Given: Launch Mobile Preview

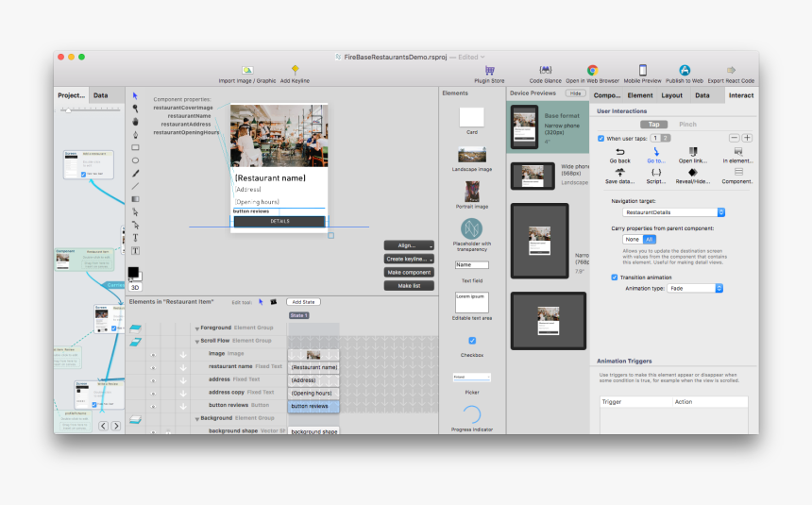Looking at the screenshot, I should pyautogui.click(x=642, y=71).
